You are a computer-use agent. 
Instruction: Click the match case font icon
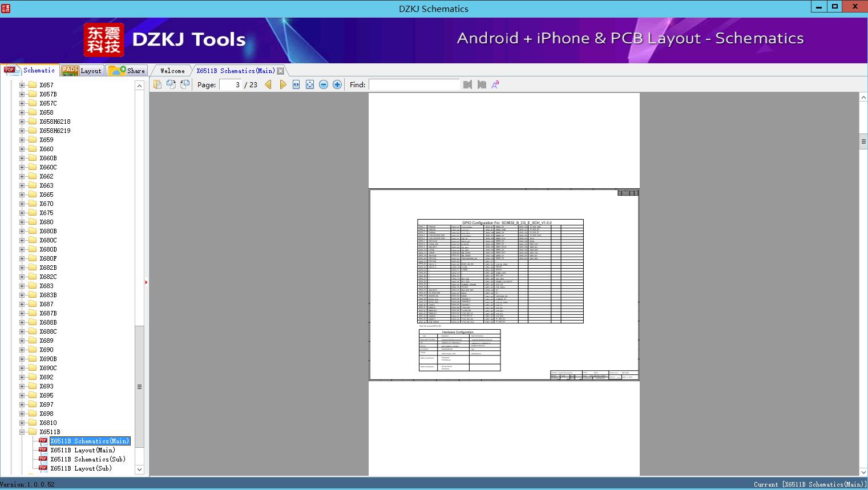click(495, 84)
